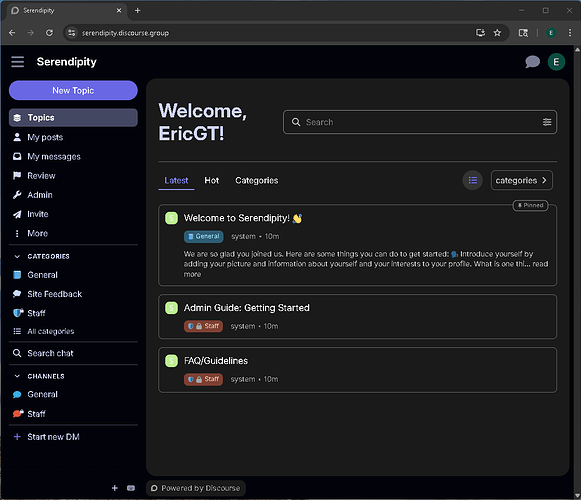This screenshot has width=581, height=500.
Task: Click the Staff badge on FAQ/Guidelines topic
Action: point(203,379)
